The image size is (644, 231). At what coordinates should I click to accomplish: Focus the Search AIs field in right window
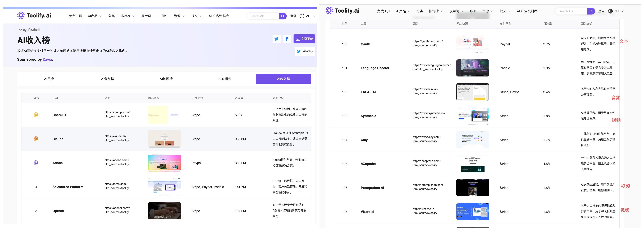pos(571,11)
